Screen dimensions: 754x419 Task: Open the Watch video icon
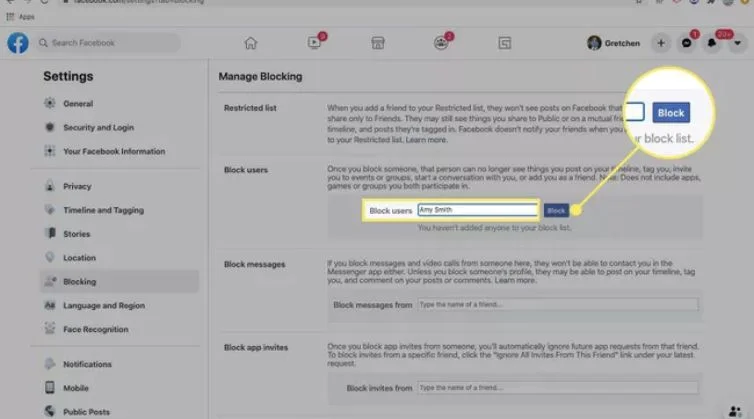pos(314,43)
